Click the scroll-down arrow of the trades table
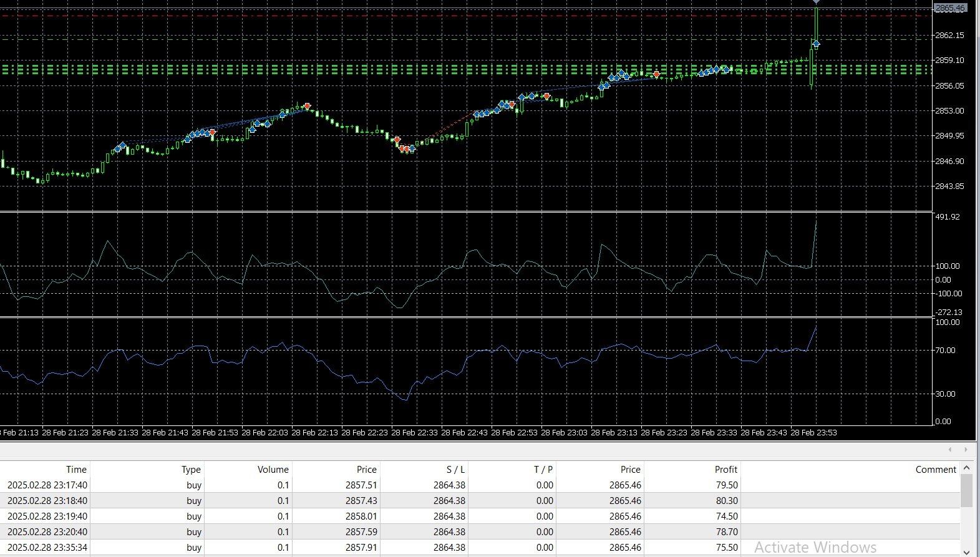 coord(966,552)
